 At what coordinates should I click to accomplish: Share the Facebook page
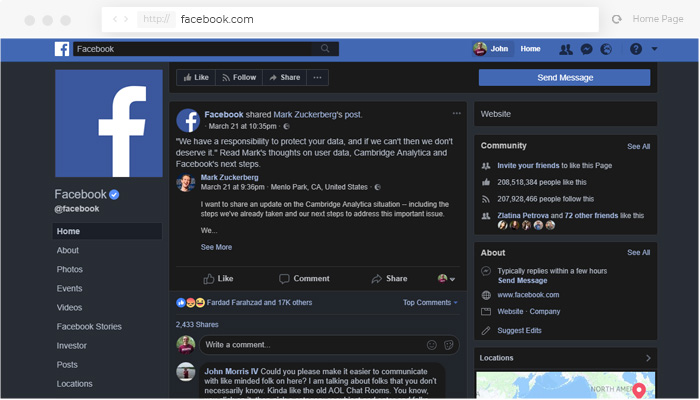tap(285, 77)
